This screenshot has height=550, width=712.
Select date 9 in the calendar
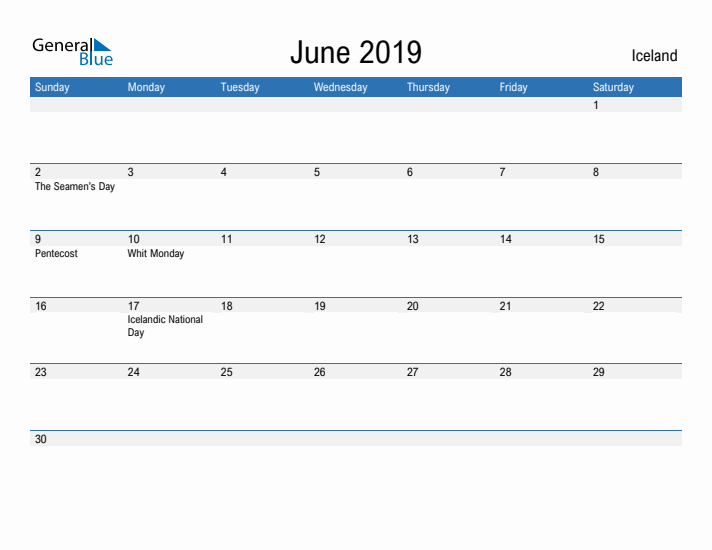coord(38,239)
